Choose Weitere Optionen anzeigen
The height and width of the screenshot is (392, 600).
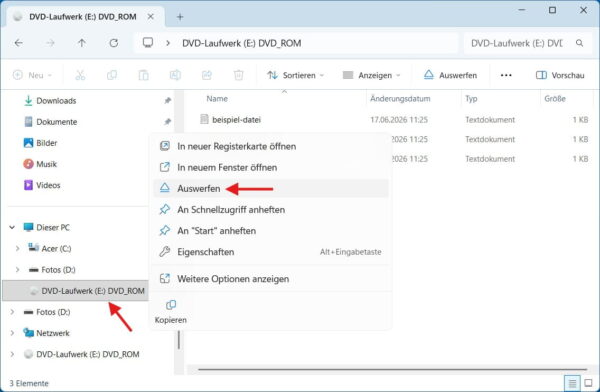click(271, 279)
